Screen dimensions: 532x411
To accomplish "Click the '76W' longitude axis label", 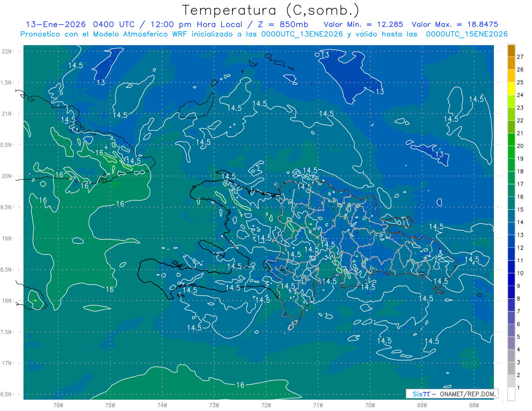I will tap(58, 405).
